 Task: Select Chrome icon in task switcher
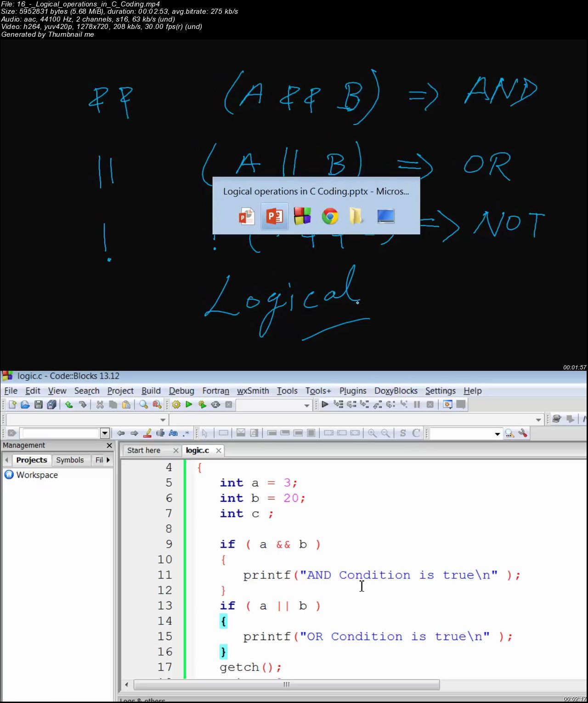click(330, 216)
